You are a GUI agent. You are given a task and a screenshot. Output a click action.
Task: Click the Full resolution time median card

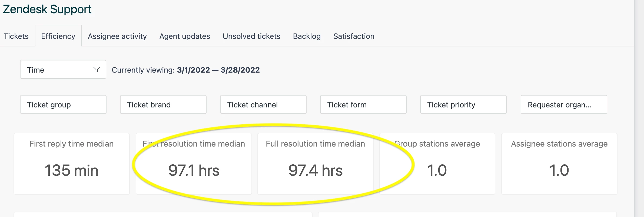pyautogui.click(x=316, y=164)
